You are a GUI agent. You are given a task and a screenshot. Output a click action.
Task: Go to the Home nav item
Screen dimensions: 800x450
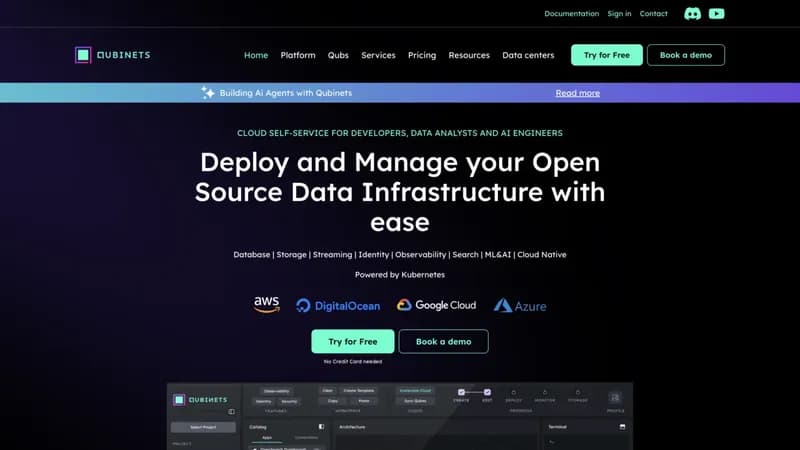pyautogui.click(x=256, y=55)
